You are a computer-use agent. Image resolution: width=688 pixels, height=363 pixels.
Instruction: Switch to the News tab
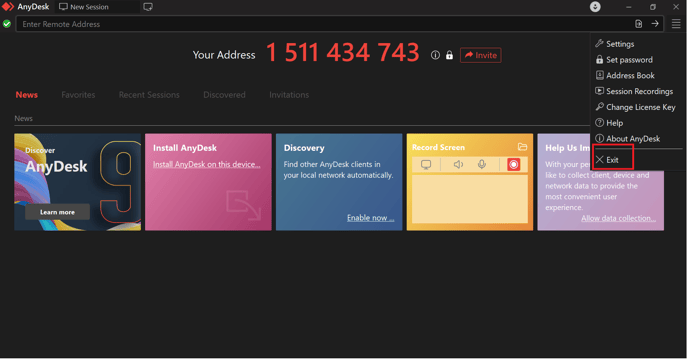point(26,95)
